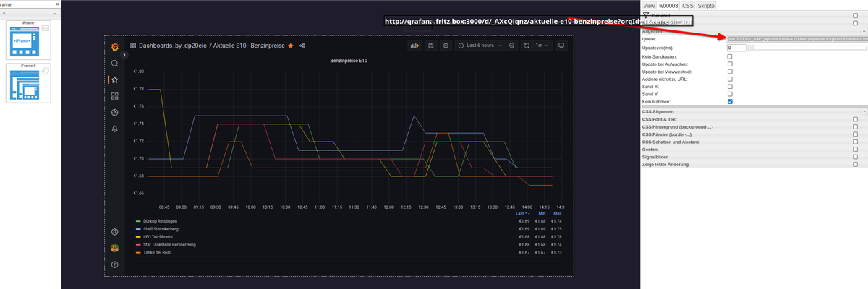Cycle view mode with the monitor icon
Viewport: 868px width, 289px height.
(561, 46)
